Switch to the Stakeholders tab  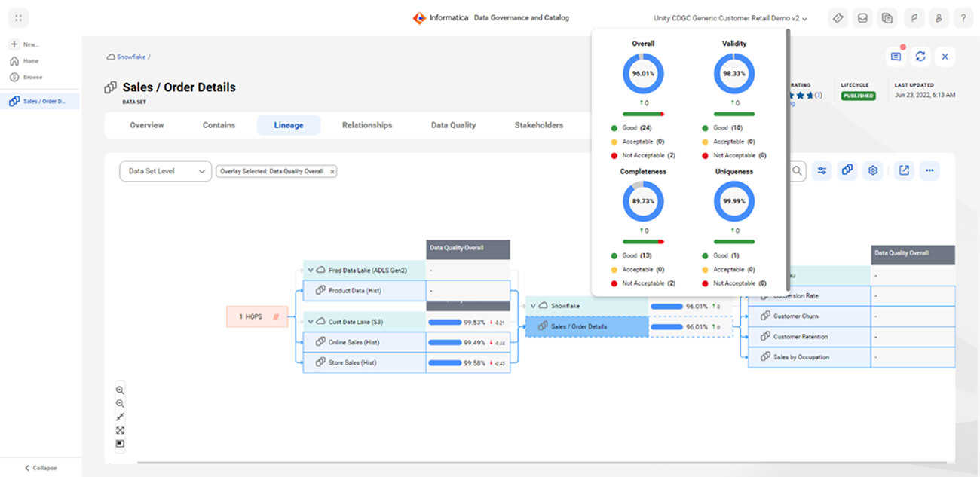[538, 125]
